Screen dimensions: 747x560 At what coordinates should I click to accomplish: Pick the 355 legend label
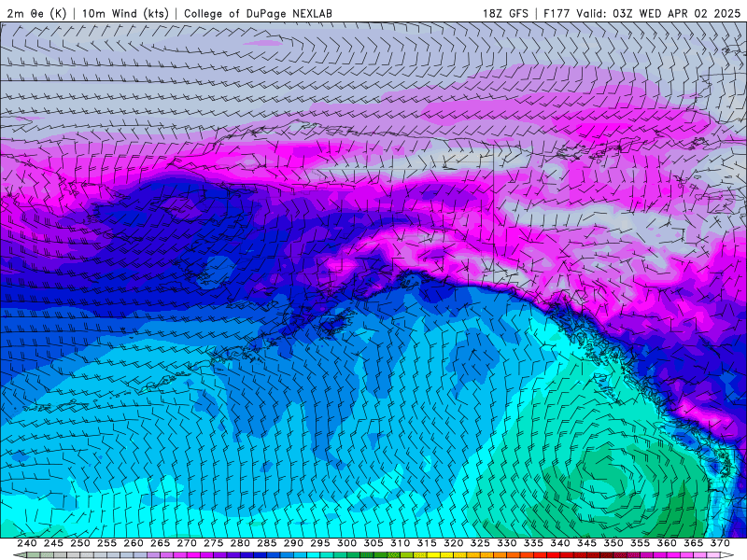click(x=641, y=543)
